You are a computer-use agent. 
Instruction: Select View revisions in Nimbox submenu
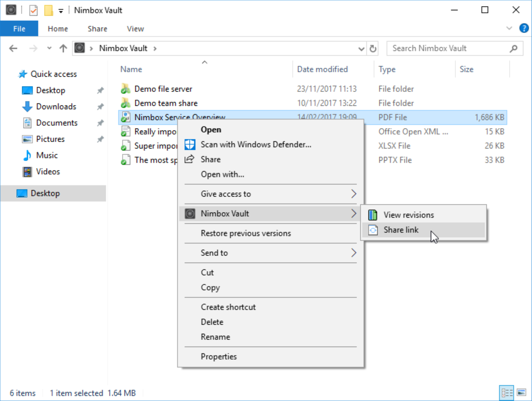click(x=424, y=215)
